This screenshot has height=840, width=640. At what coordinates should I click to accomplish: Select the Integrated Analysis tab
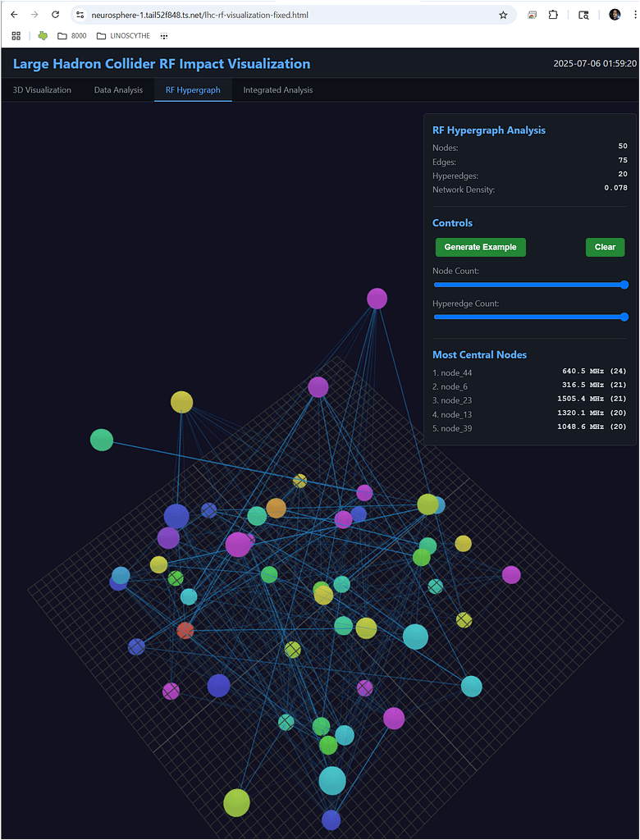pos(277,90)
